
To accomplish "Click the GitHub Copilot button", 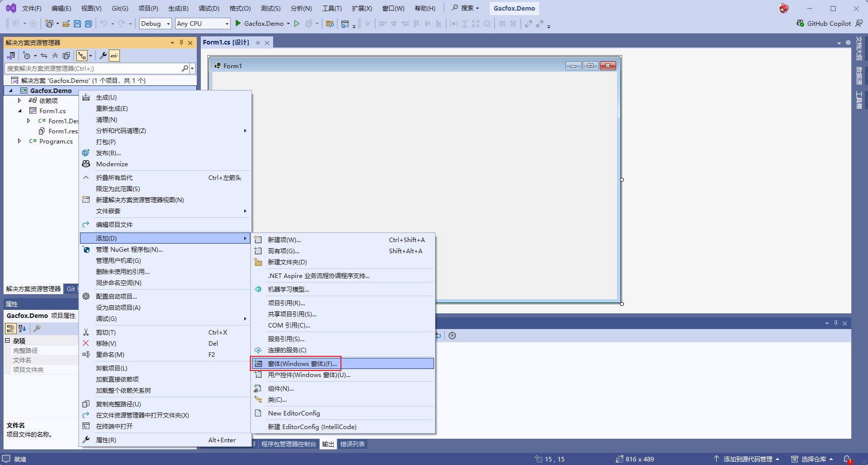I will [823, 23].
